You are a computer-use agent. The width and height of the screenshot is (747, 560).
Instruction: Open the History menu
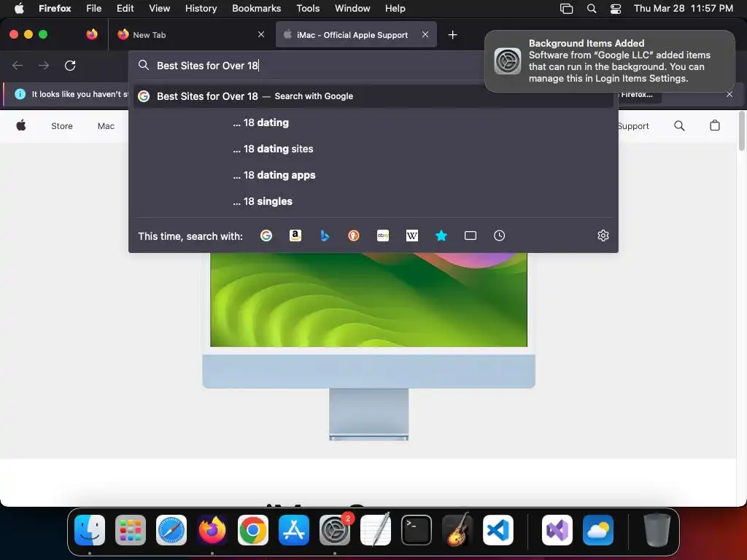coord(201,9)
